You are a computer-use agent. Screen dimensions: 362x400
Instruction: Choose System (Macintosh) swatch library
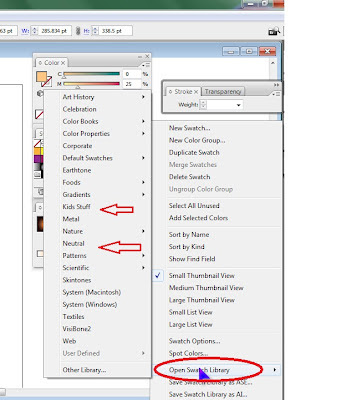coord(97,292)
